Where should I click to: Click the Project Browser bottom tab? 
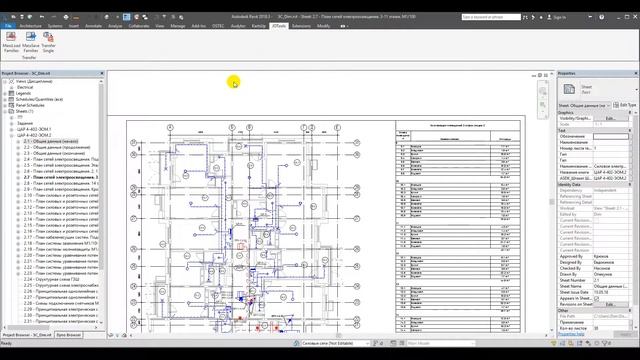27,335
